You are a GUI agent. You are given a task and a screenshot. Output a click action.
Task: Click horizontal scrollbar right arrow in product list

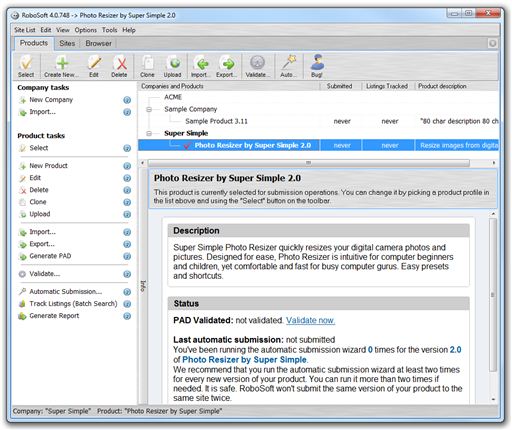click(494, 163)
